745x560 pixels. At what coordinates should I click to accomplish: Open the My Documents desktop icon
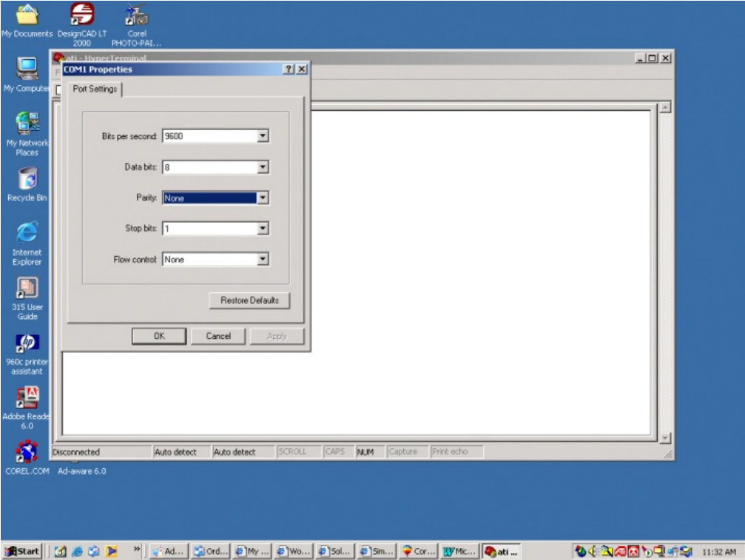click(27, 21)
